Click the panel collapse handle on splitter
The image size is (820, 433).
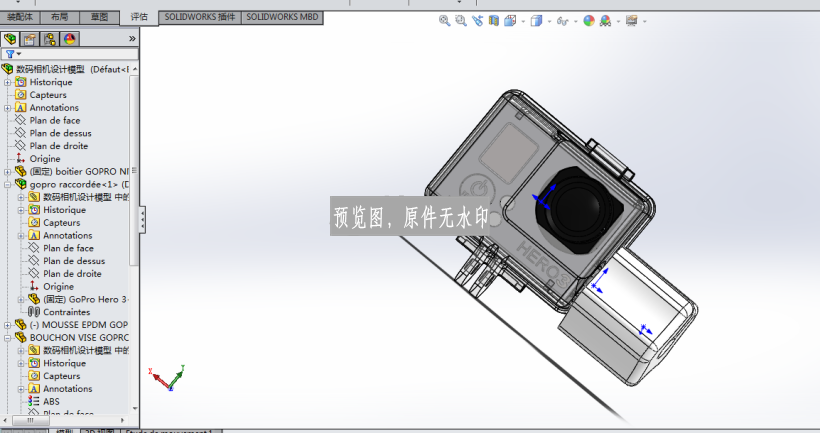click(x=142, y=220)
